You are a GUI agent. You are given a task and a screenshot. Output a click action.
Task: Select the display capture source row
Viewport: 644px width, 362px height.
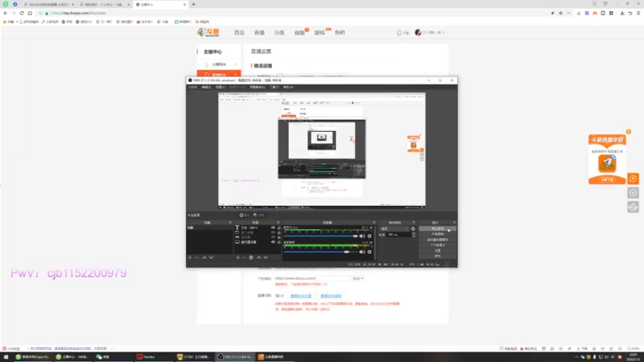point(258,242)
